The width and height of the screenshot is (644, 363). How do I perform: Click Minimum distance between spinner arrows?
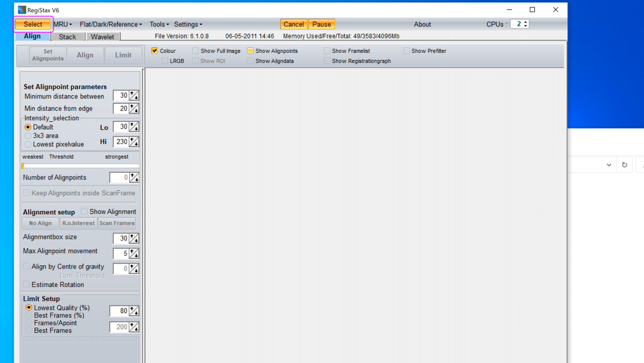(x=134, y=96)
